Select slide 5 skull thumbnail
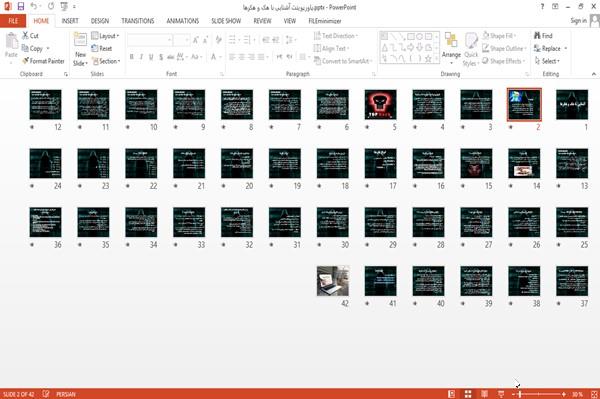Screen dimensions: 600x399 click(x=380, y=104)
